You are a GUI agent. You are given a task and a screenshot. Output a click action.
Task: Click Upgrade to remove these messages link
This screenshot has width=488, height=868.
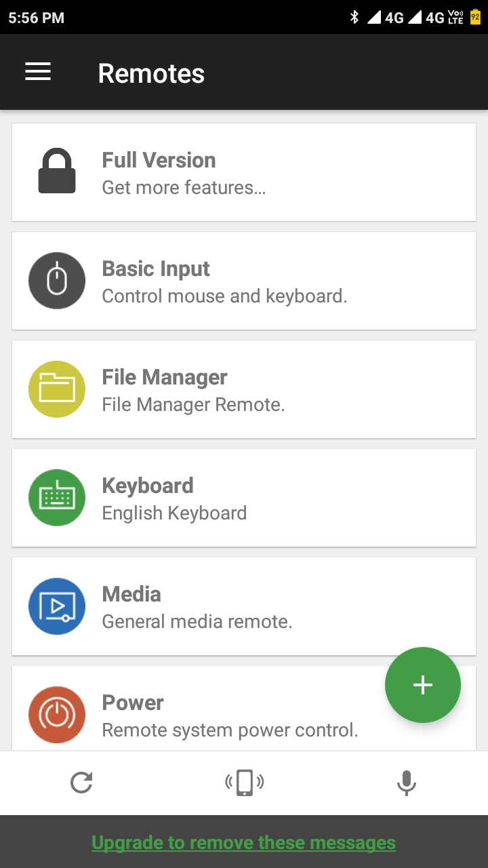coord(244,843)
